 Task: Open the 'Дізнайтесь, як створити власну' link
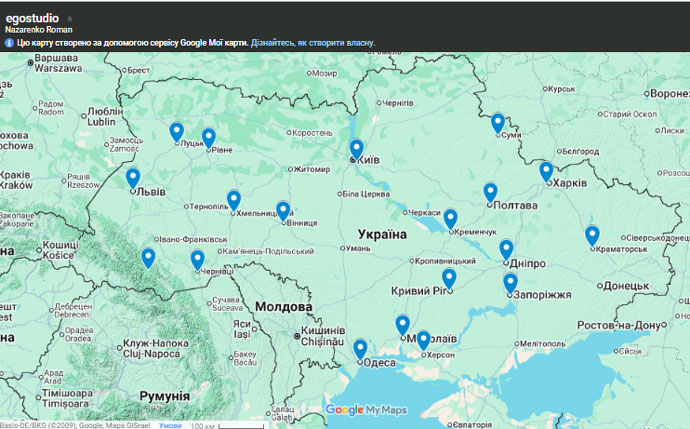coord(312,43)
